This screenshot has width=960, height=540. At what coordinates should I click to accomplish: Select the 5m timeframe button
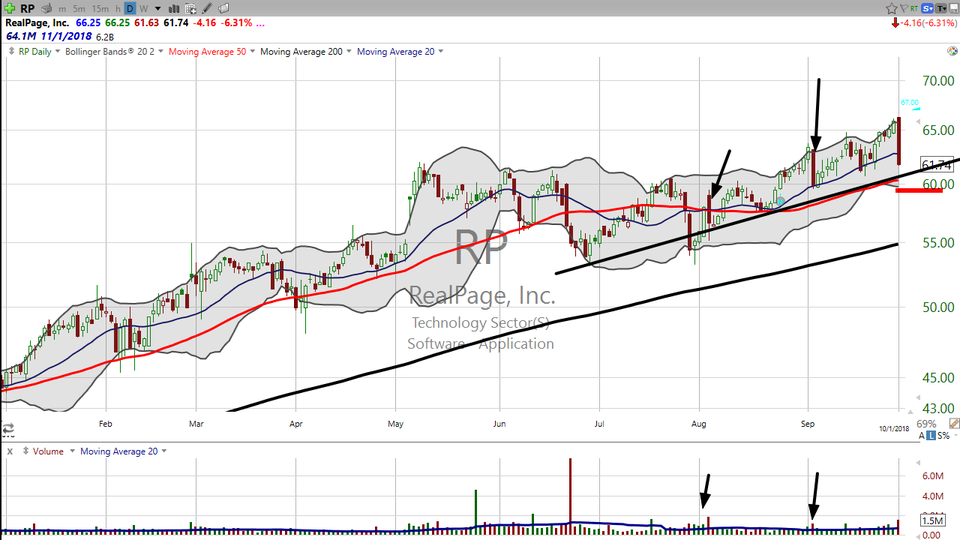point(80,8)
